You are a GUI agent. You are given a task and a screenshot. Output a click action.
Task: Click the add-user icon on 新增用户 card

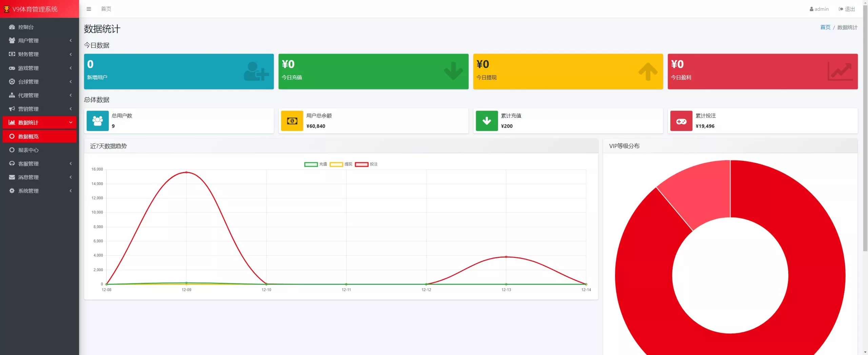(x=256, y=71)
